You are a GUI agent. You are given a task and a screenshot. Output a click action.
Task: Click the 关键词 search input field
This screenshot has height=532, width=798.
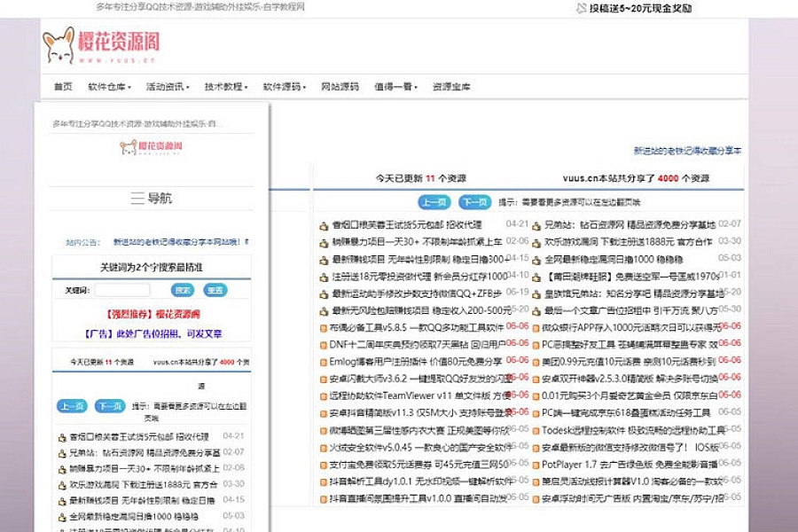(x=122, y=290)
